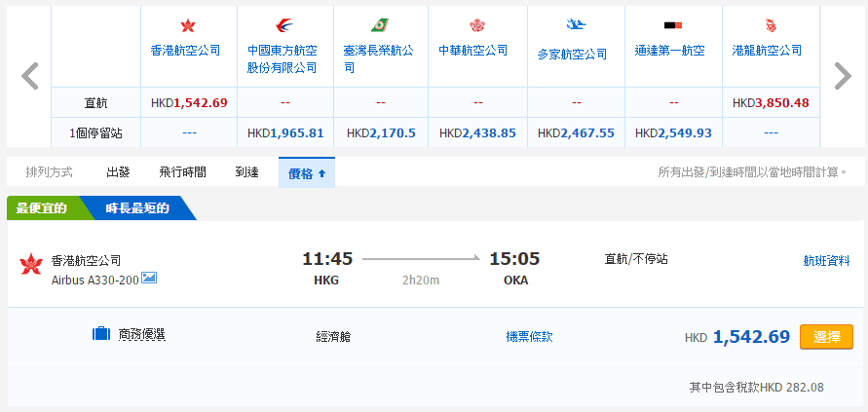This screenshot has width=868, height=412.
Task: Click the China Airlines plum blossom logo
Action: (477, 25)
